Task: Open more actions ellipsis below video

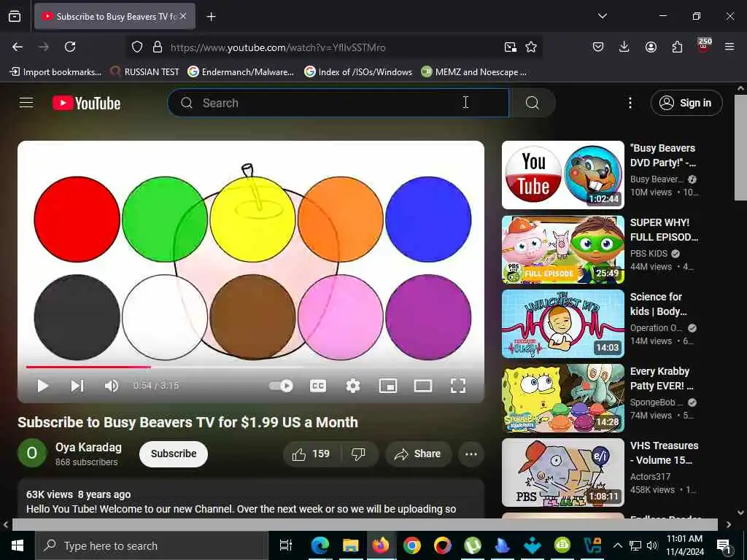Action: 471,454
